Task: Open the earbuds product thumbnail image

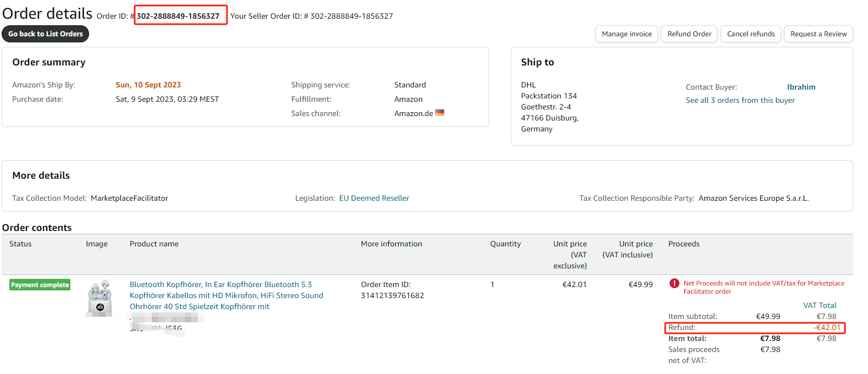Action: [100, 298]
